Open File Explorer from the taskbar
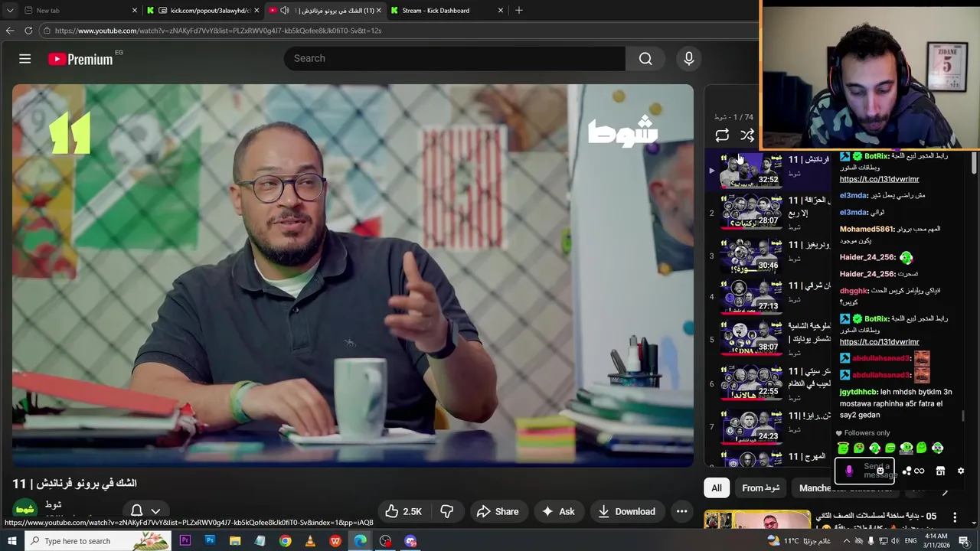The height and width of the screenshot is (551, 980). [235, 541]
